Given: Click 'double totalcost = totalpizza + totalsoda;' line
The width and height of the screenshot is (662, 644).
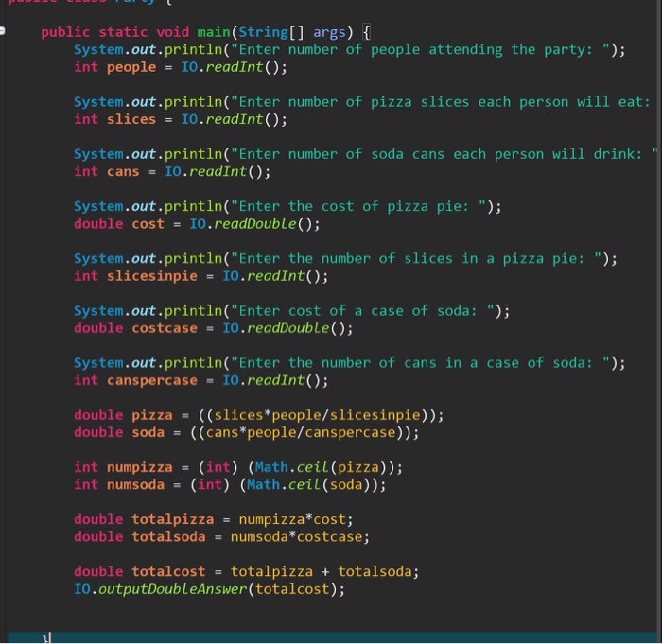Looking at the screenshot, I should (x=246, y=572).
